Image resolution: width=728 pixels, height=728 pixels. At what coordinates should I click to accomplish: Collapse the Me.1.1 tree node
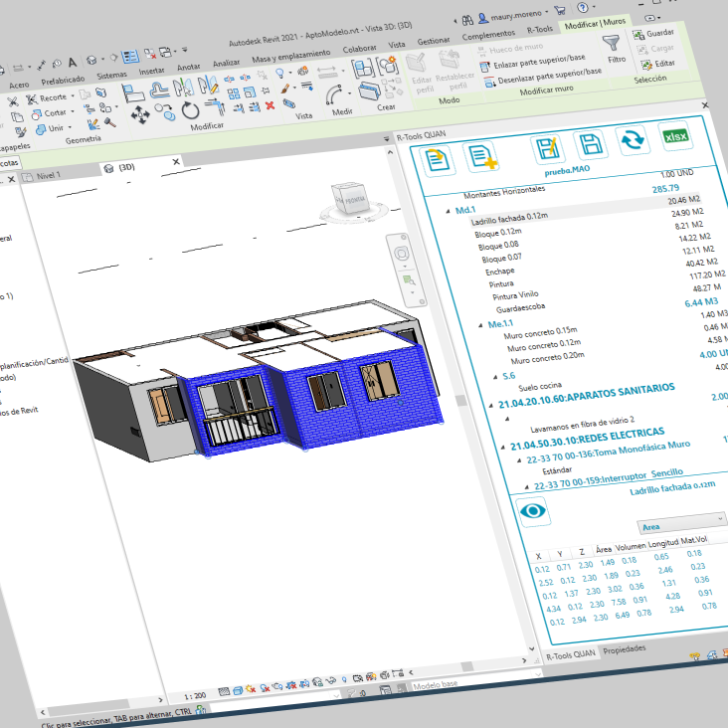click(480, 325)
